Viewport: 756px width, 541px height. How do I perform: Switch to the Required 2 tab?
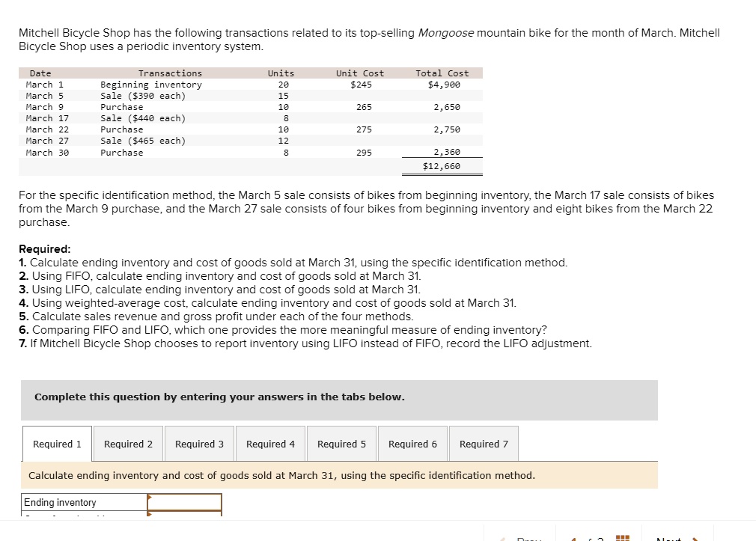(x=128, y=443)
